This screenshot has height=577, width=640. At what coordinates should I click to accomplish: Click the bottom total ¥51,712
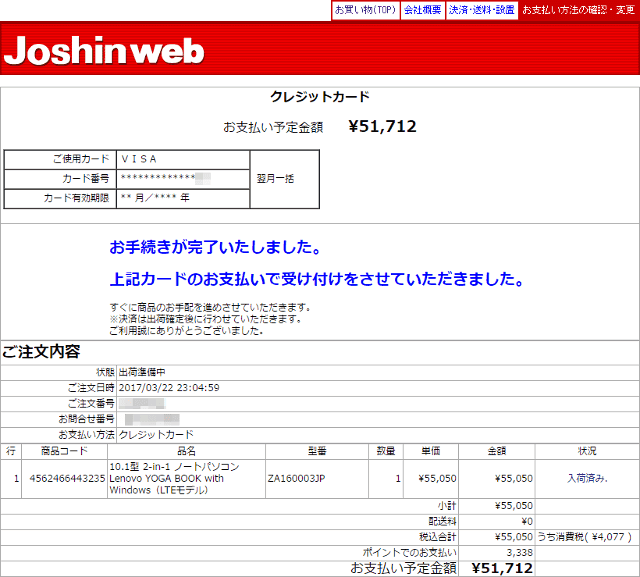pos(502,568)
